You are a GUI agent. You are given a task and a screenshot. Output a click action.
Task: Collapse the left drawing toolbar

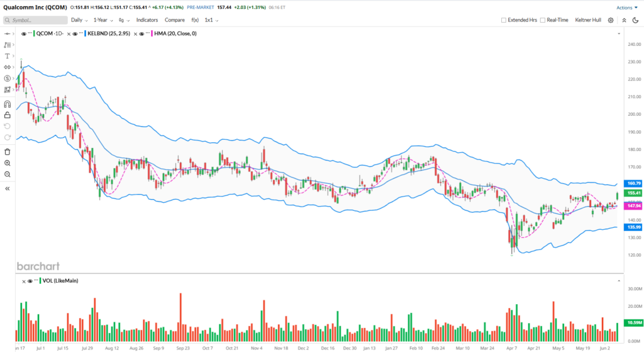tap(8, 188)
